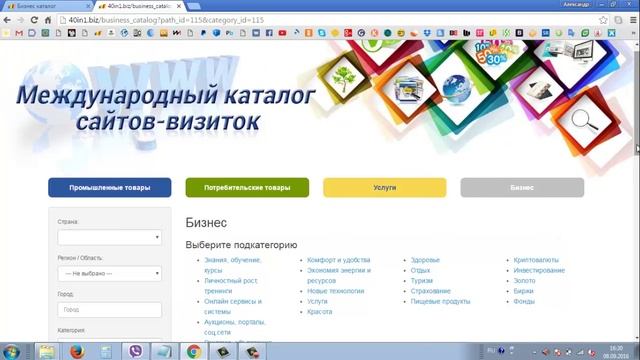Open the Инвестирование subcategory link
Viewport: 640px width, 360px height.
coord(539,270)
